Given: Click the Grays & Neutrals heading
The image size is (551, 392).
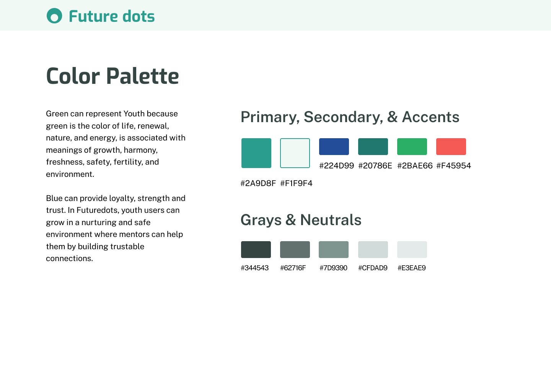Looking at the screenshot, I should tap(301, 220).
